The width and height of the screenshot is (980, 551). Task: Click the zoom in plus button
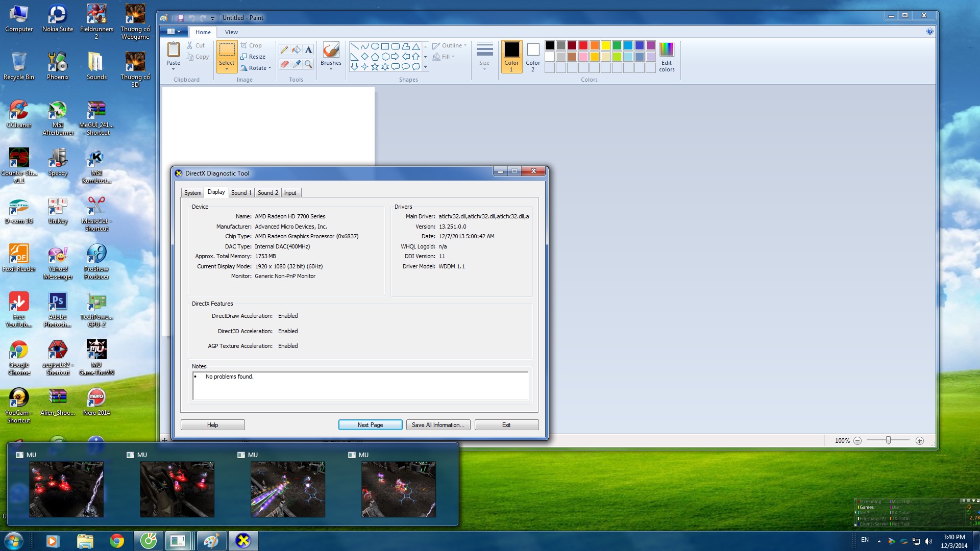coord(920,441)
